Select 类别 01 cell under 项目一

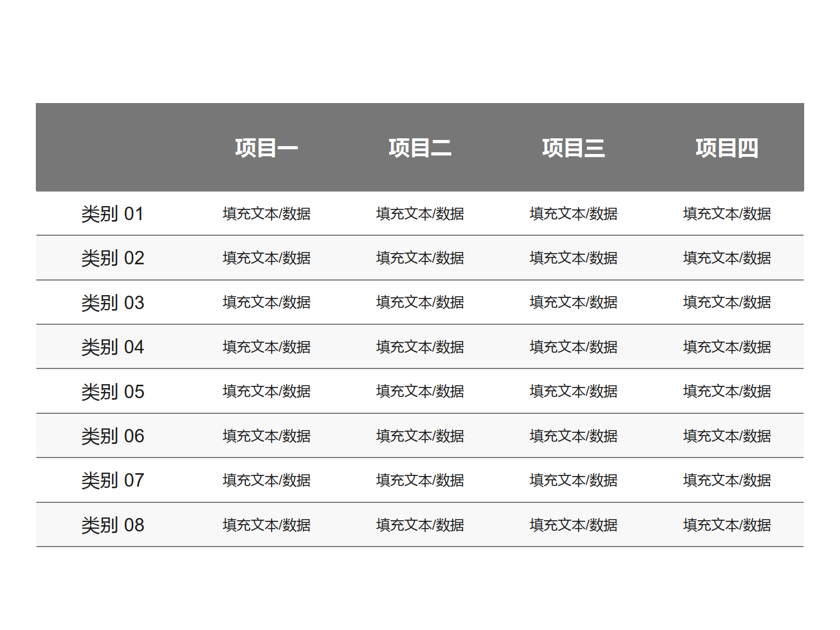(x=267, y=213)
